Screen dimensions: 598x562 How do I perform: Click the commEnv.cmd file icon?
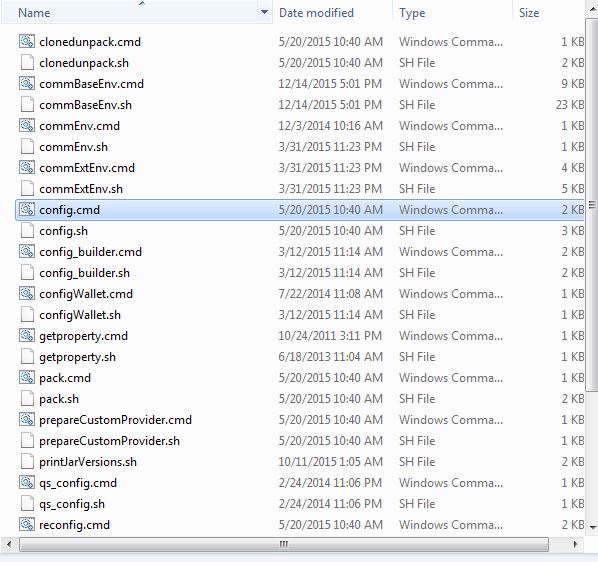[x=27, y=125]
